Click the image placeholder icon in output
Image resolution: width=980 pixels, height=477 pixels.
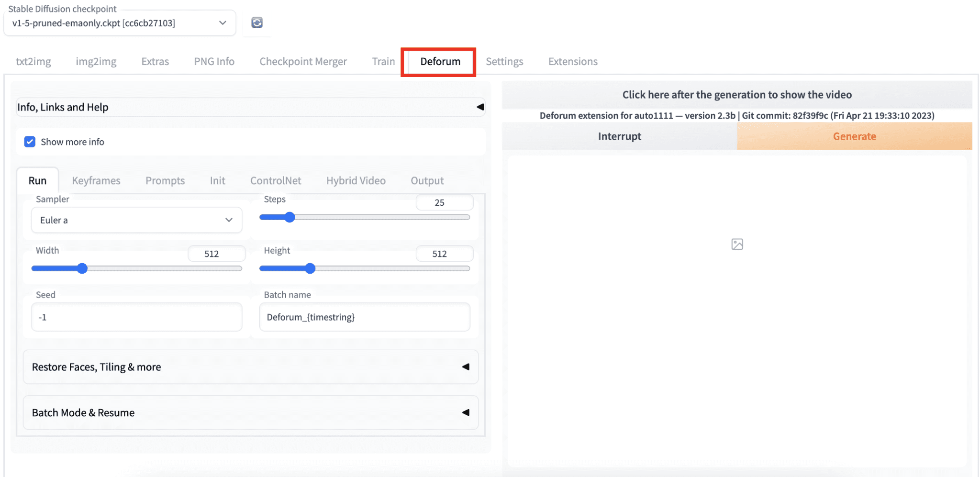[x=737, y=244]
